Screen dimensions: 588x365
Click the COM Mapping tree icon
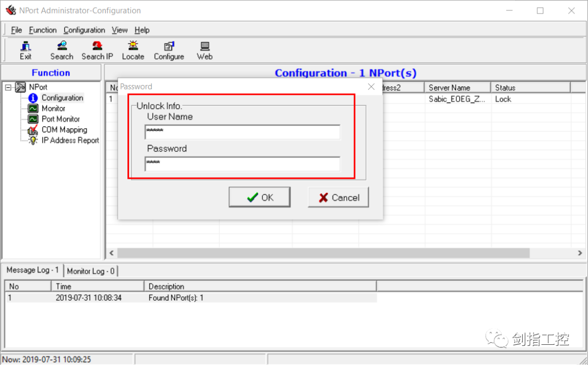click(x=33, y=130)
